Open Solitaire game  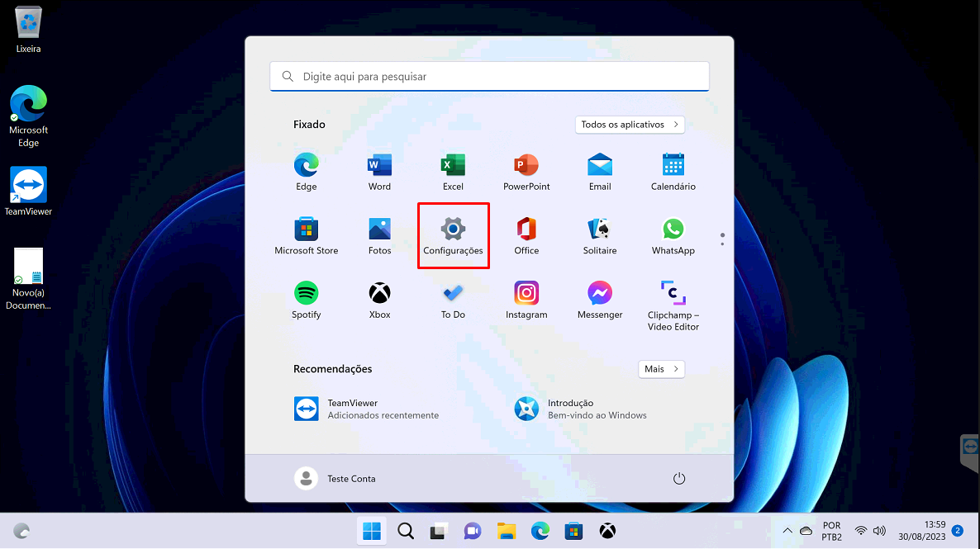point(600,236)
